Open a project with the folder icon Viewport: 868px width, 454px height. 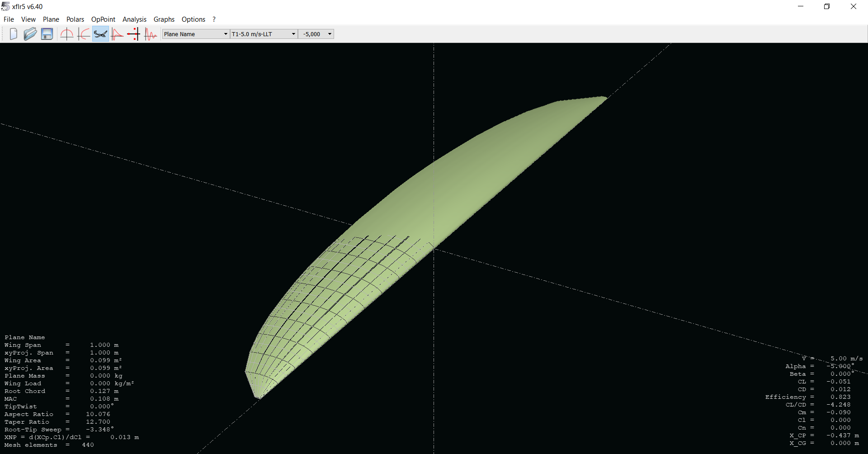point(30,34)
